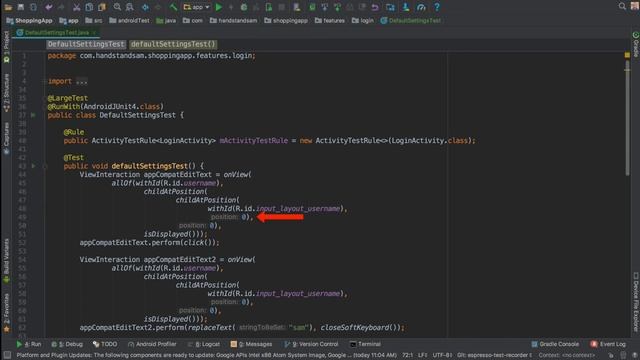Open the Favorites side tool window
Image resolution: width=640 pixels, height=360 pixels.
[x=6, y=313]
